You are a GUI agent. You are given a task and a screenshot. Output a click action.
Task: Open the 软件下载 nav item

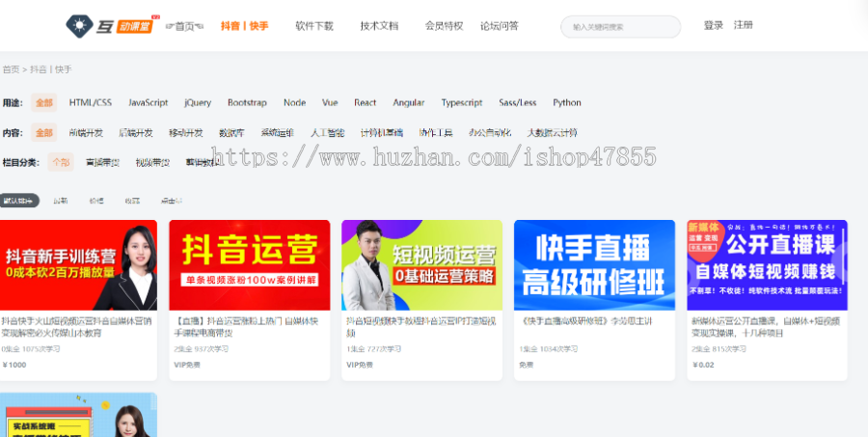point(314,26)
